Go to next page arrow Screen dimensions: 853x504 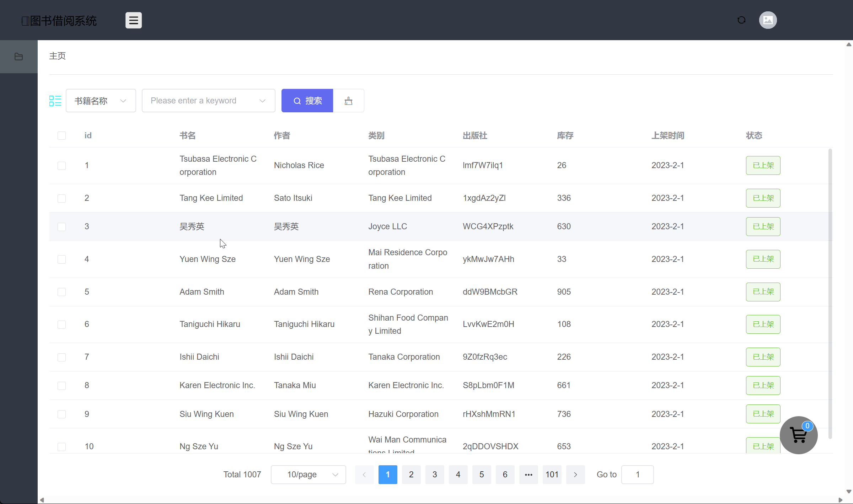(575, 474)
